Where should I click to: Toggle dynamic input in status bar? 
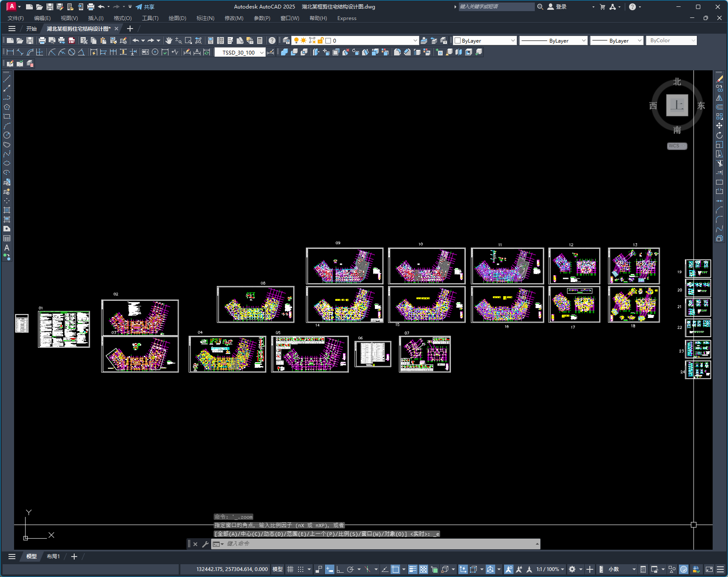tap(330, 569)
